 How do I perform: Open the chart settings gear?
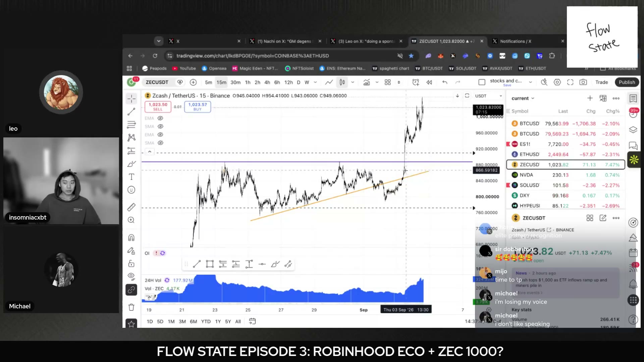click(557, 82)
